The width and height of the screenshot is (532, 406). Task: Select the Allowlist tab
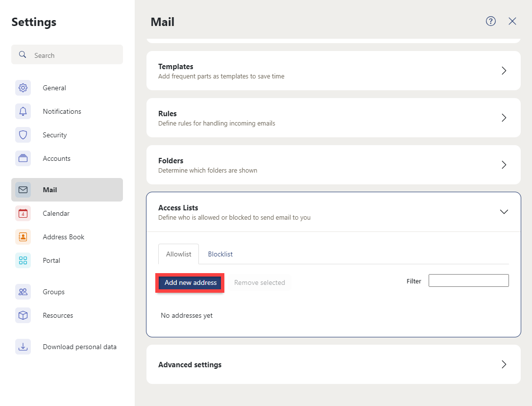178,254
